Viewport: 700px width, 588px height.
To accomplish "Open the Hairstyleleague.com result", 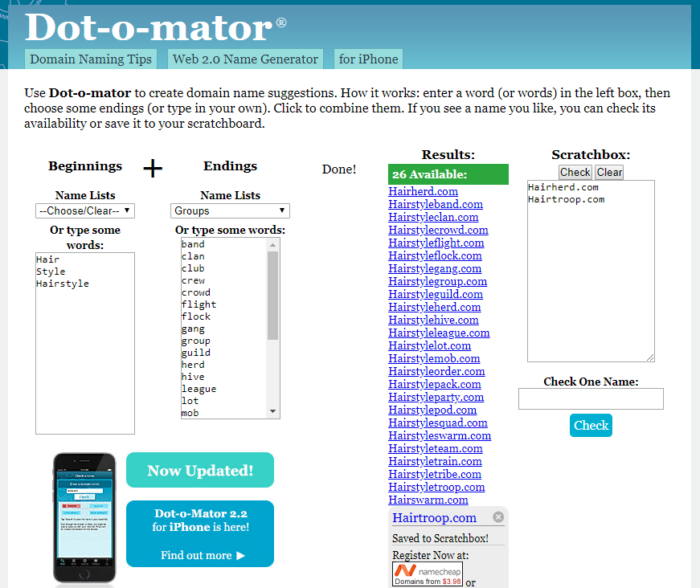I will coord(439,333).
